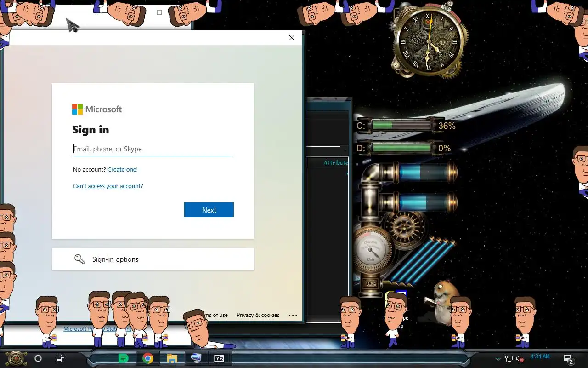Click the C: drive 36% readout
Image resolution: width=588 pixels, height=368 pixels.
click(x=447, y=126)
